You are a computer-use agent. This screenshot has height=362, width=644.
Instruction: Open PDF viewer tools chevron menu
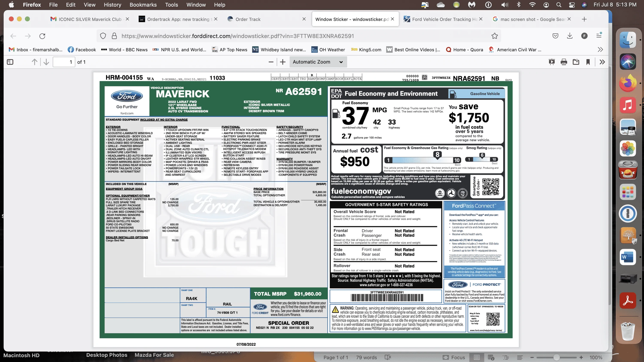tap(602, 62)
